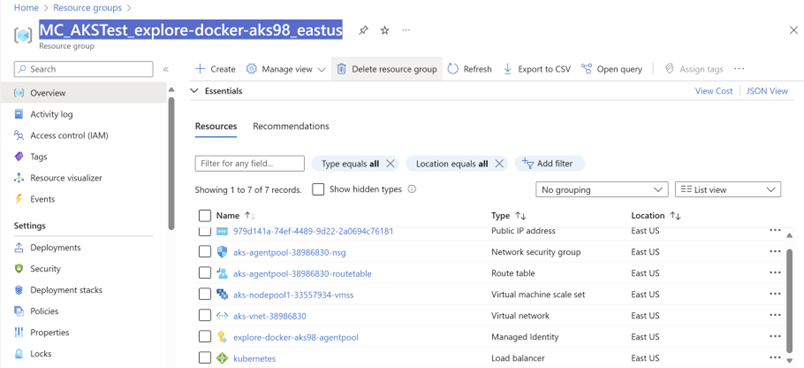Refresh the resource list
The image size is (804, 368).
(469, 69)
